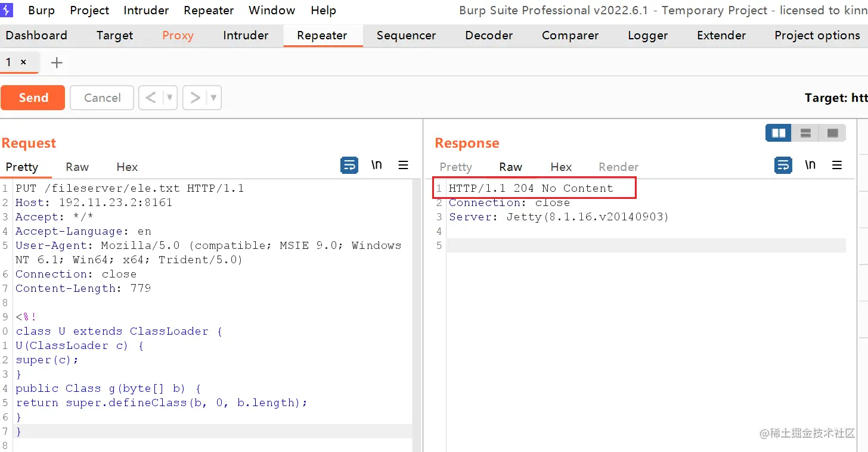Click 'Connection: close' in the Request pane
Viewport: 868px width, 452px height.
[76, 274]
